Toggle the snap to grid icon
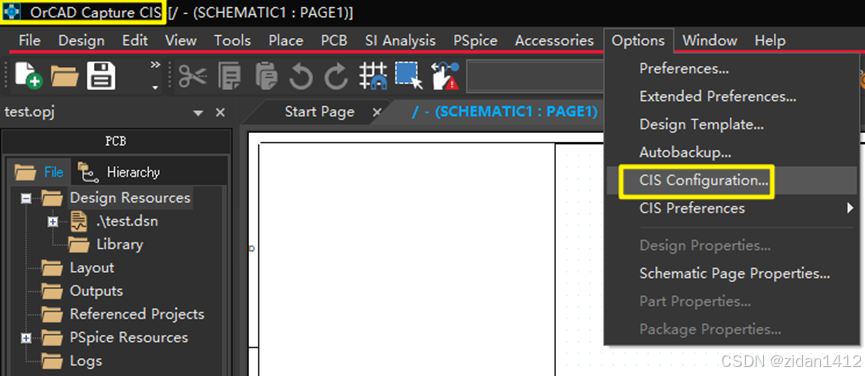Screen dimensions: 865x376 click(373, 76)
